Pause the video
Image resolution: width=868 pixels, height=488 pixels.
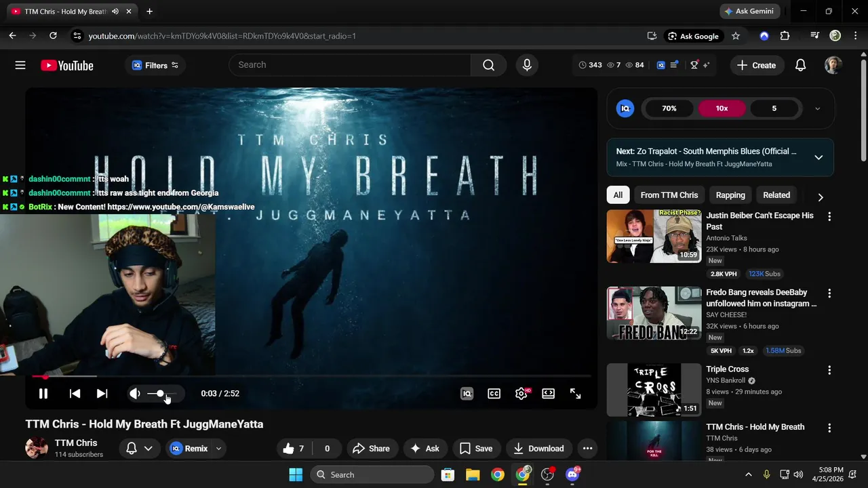point(43,393)
